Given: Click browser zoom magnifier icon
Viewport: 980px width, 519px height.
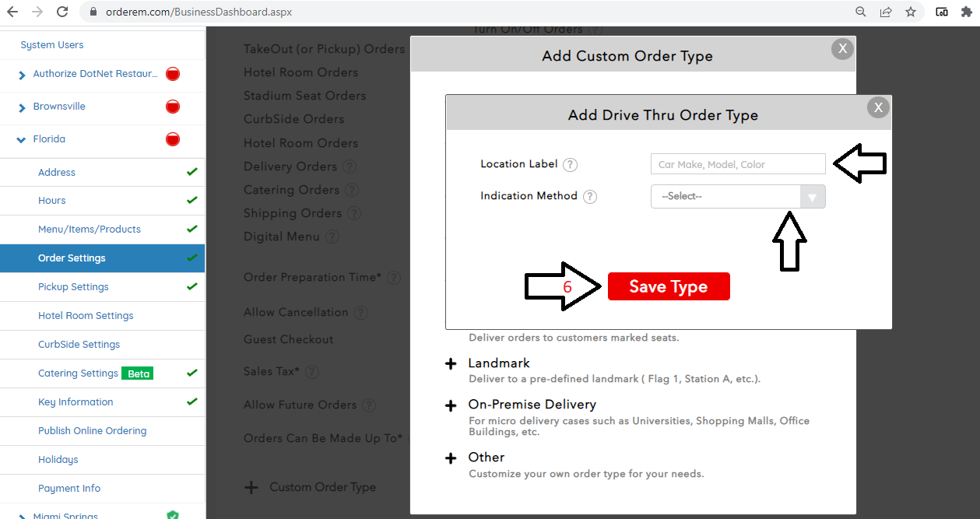Looking at the screenshot, I should [x=861, y=12].
